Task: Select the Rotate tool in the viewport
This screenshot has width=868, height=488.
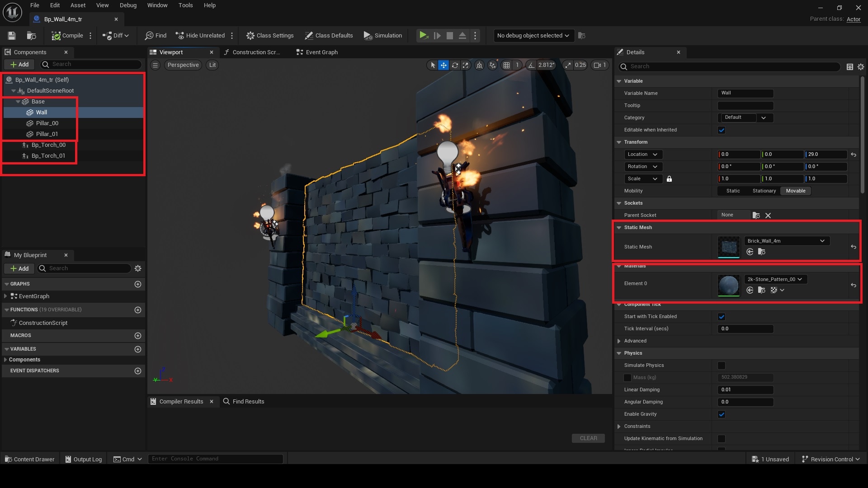Action: (455, 65)
